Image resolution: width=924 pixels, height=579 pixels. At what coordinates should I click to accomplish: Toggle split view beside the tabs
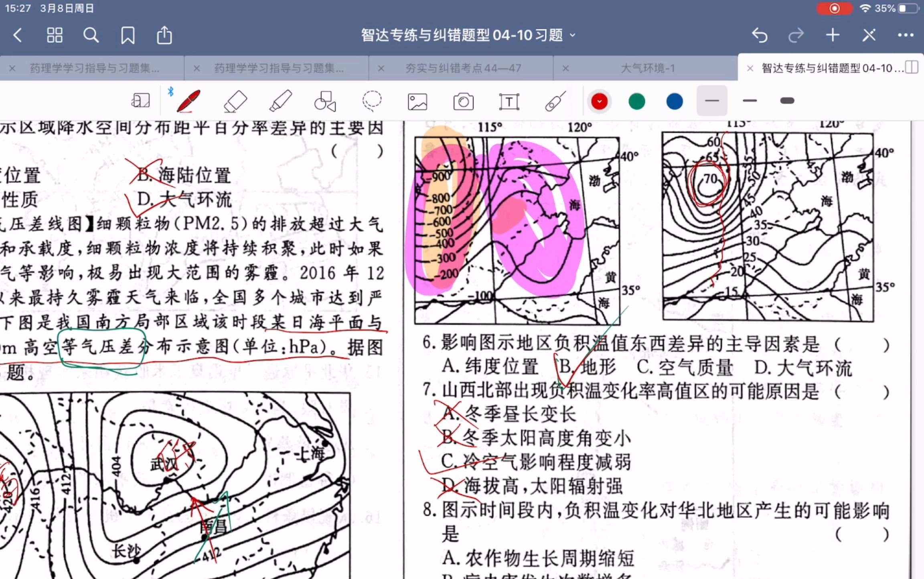pos(912,67)
